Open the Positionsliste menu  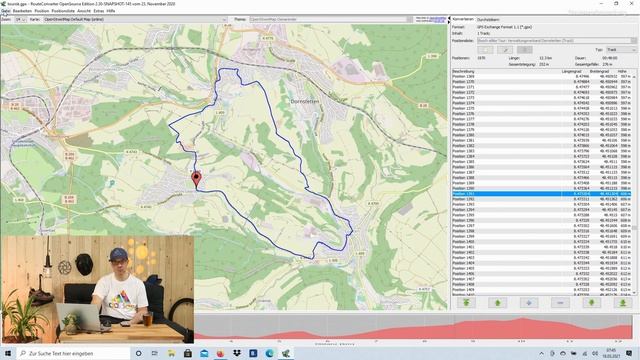(x=63, y=11)
